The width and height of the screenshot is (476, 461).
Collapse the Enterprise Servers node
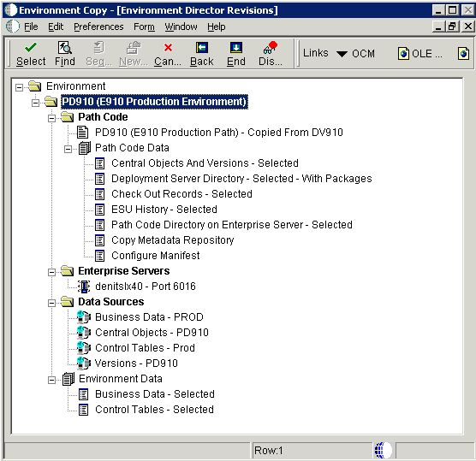pos(51,272)
